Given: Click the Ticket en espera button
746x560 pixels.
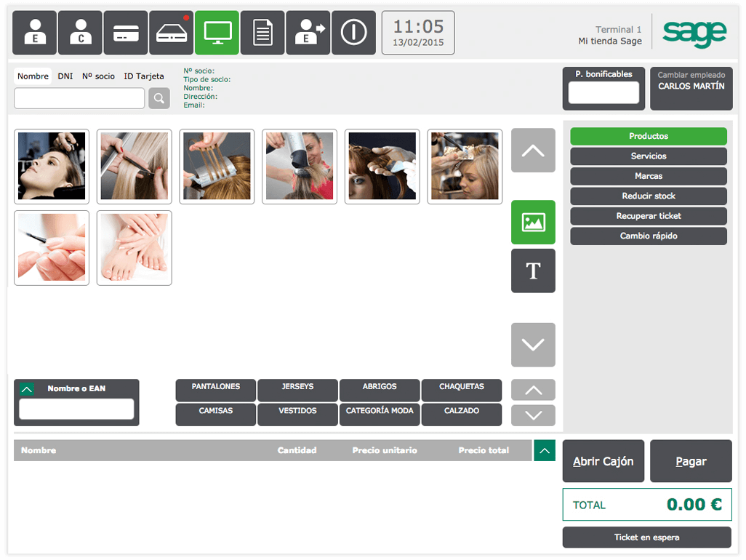Looking at the screenshot, I should 646,537.
